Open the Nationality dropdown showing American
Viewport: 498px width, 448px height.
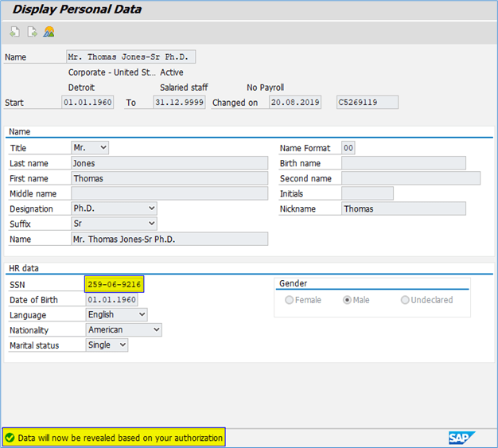click(124, 329)
